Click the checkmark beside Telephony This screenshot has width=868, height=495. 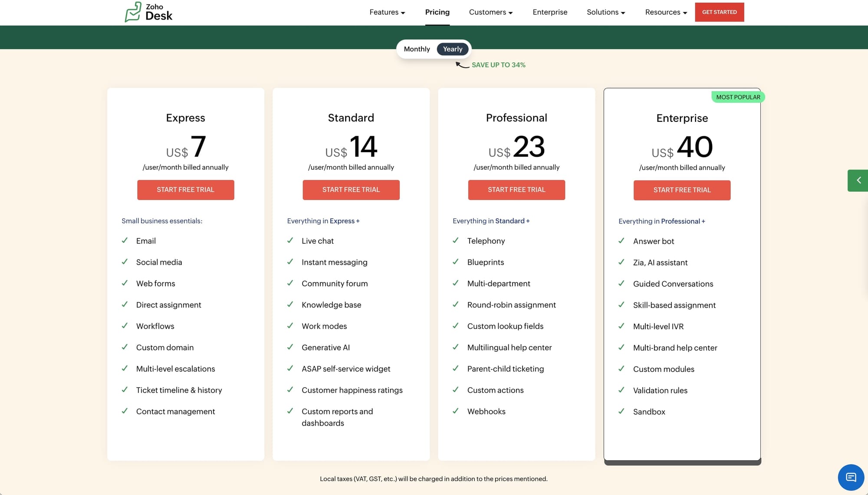[x=455, y=240]
